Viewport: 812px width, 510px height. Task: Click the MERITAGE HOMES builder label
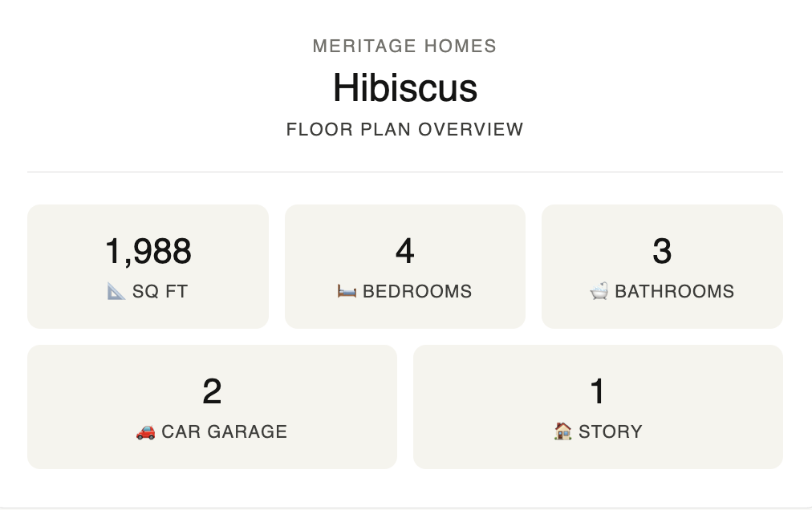(x=405, y=46)
